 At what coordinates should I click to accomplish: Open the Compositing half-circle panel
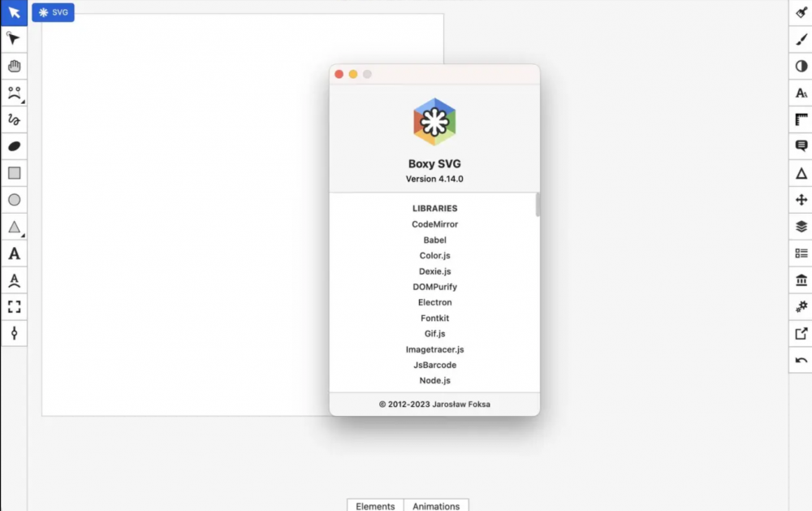tap(801, 66)
